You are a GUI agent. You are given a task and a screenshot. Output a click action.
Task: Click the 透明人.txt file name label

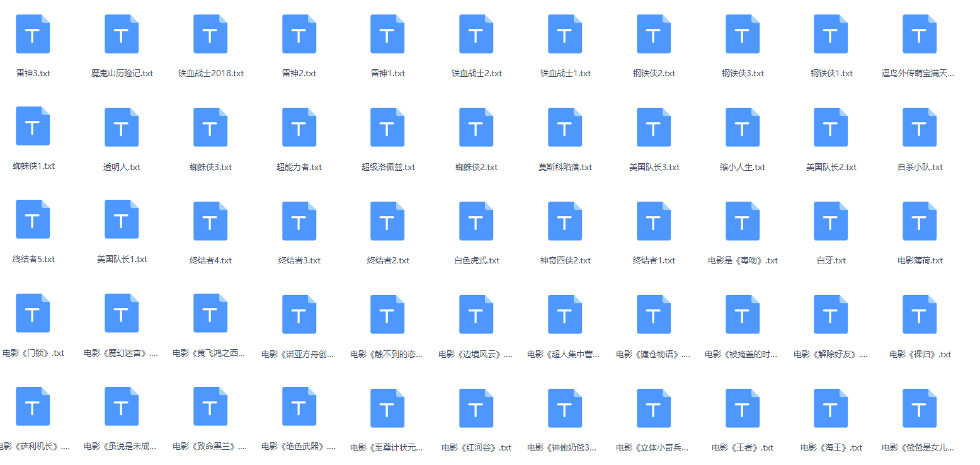click(x=122, y=168)
